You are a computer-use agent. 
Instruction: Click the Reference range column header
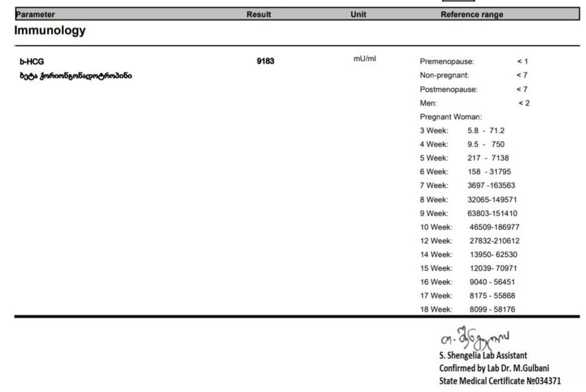(x=472, y=15)
